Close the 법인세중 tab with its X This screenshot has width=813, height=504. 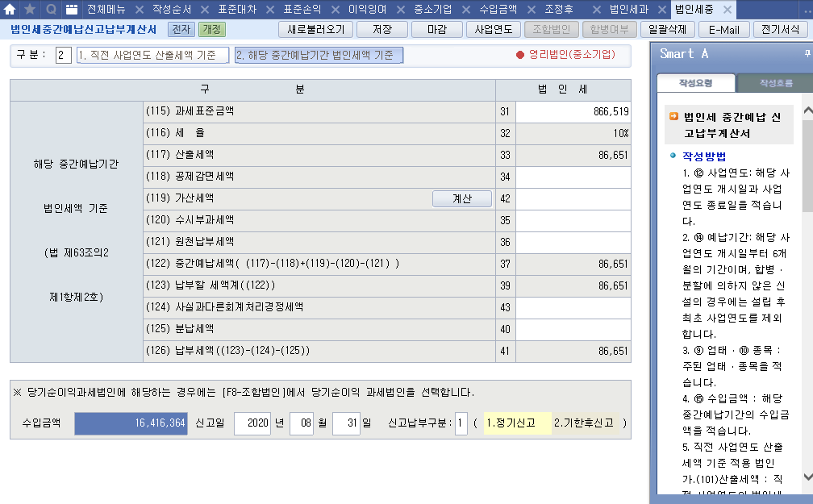pos(727,10)
